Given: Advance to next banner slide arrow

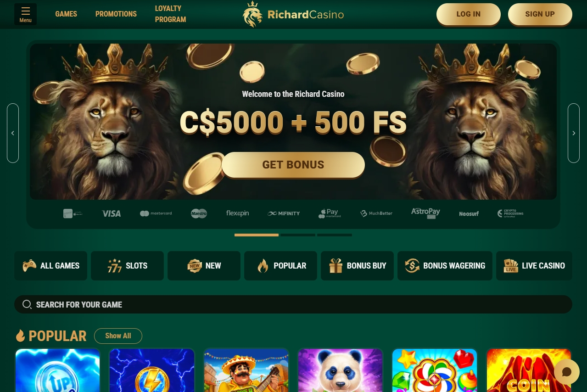Looking at the screenshot, I should click(x=574, y=133).
